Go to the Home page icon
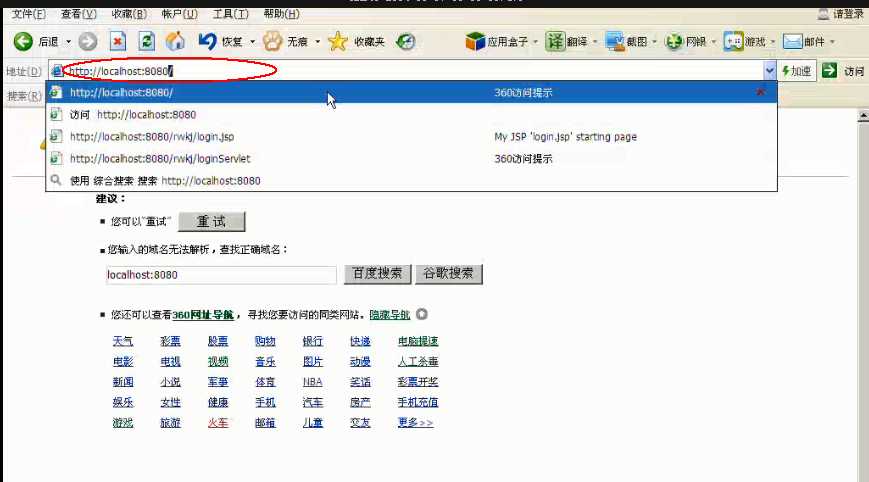Viewport: 869px width, 482px height. click(x=175, y=42)
